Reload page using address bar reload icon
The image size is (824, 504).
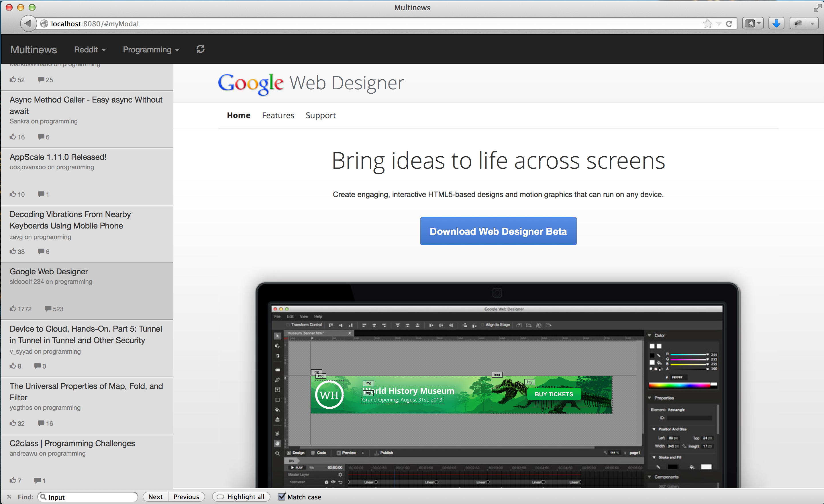[729, 23]
